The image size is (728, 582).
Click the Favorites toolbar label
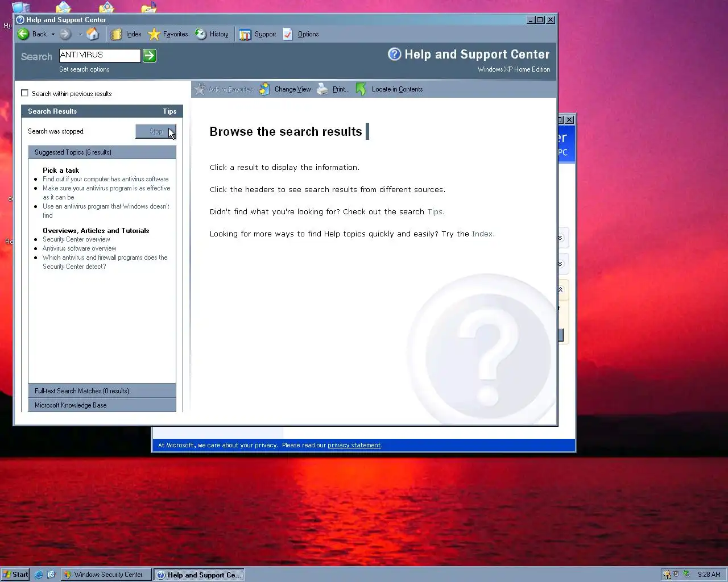coord(175,34)
